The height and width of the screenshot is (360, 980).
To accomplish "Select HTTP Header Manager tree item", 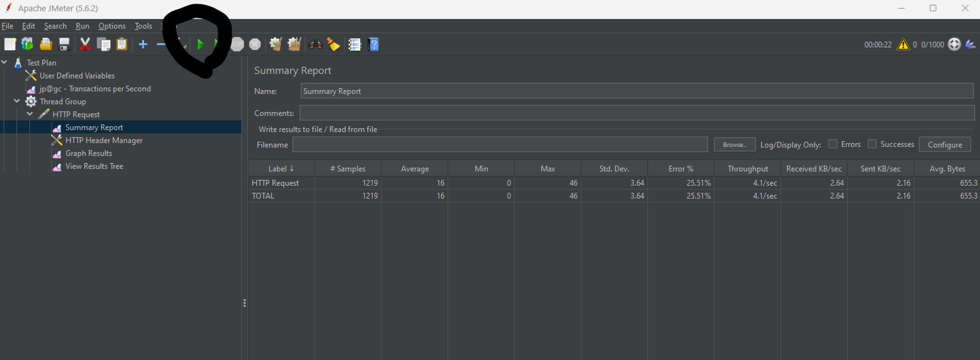I will tap(104, 141).
